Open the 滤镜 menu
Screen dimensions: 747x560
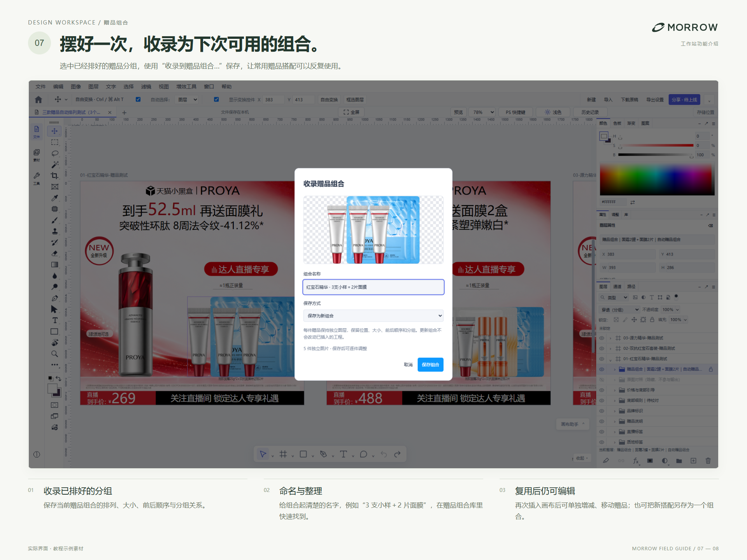[146, 87]
